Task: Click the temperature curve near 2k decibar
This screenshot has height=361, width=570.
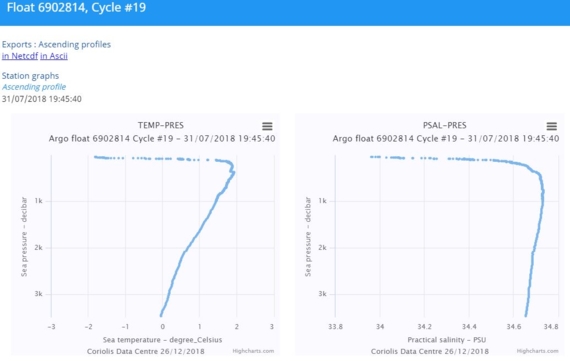Action: coord(188,248)
